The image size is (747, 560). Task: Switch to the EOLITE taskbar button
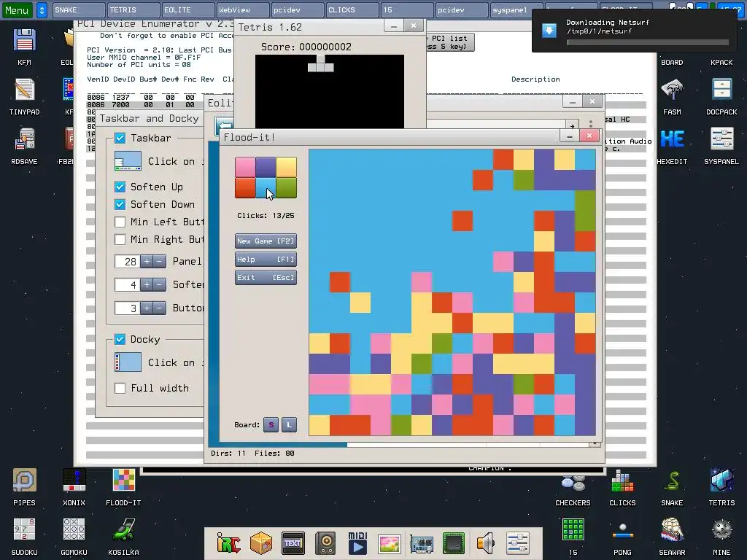click(187, 10)
